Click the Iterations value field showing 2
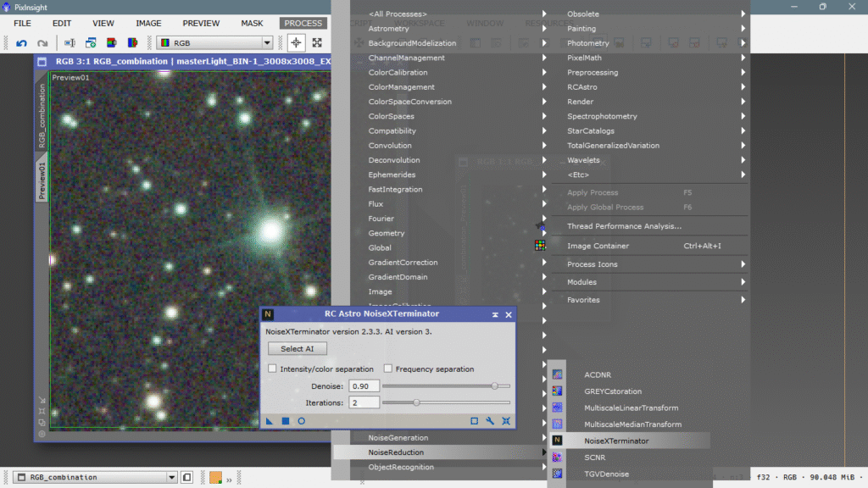 tap(364, 402)
